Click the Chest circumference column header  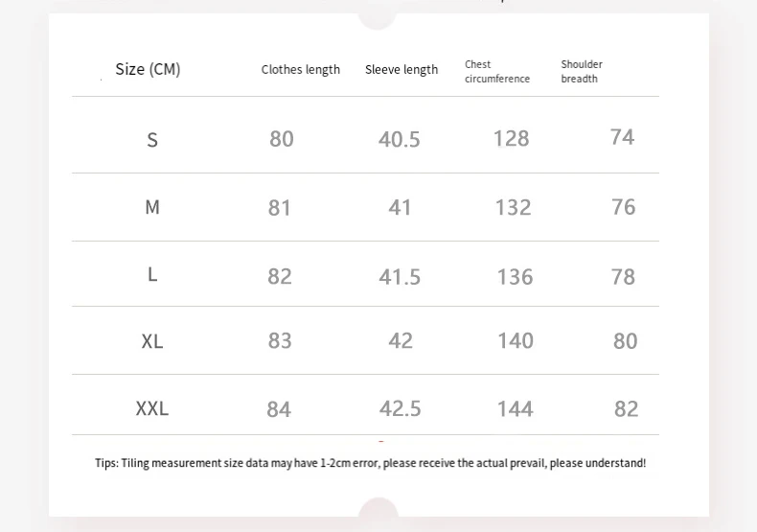[x=496, y=72]
